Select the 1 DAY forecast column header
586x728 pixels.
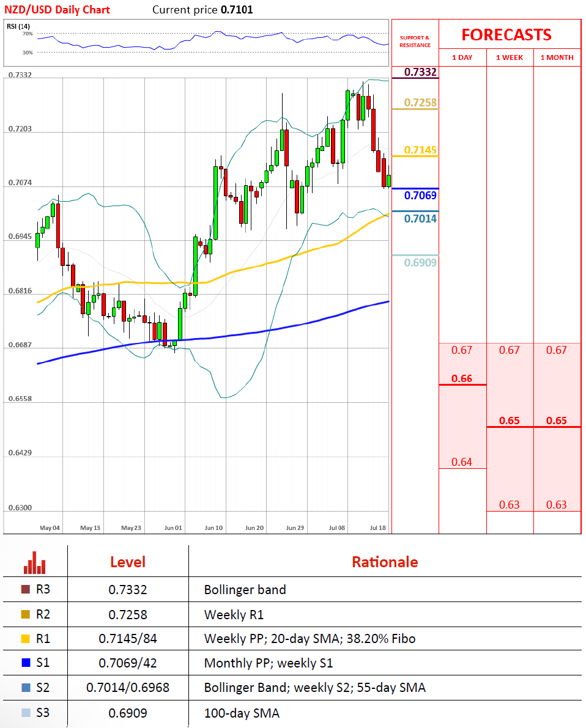tap(462, 57)
